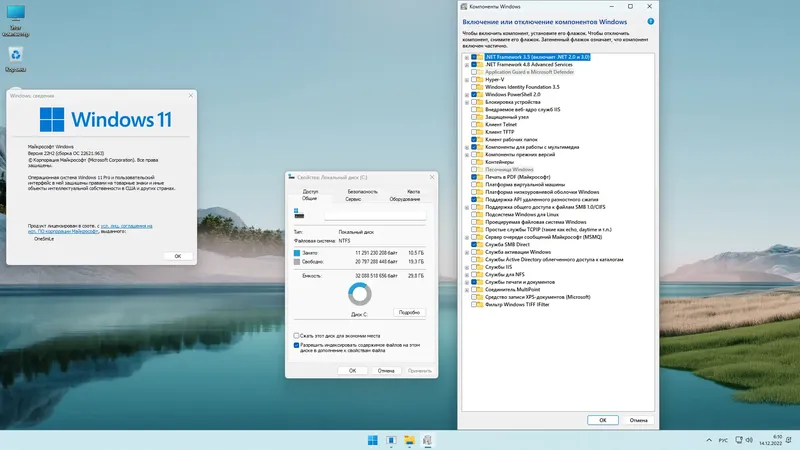Open the Корзина desktop icon
This screenshot has height=450, width=800.
click(15, 56)
